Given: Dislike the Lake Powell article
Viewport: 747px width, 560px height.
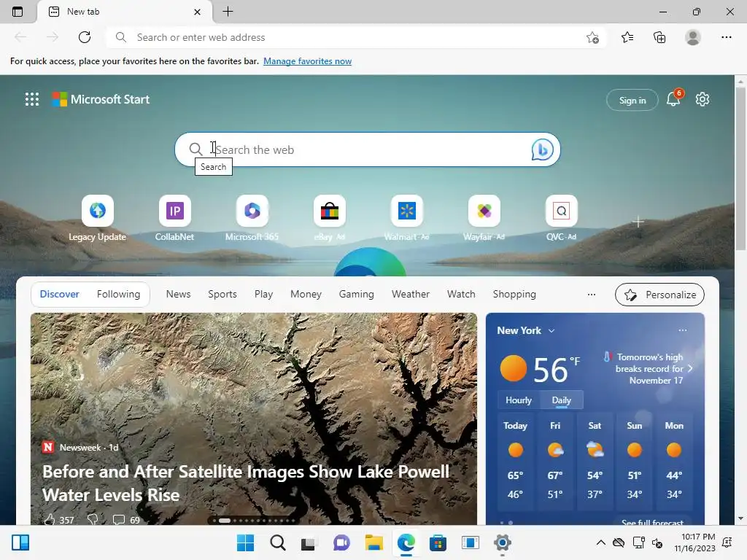Looking at the screenshot, I should (x=93, y=519).
